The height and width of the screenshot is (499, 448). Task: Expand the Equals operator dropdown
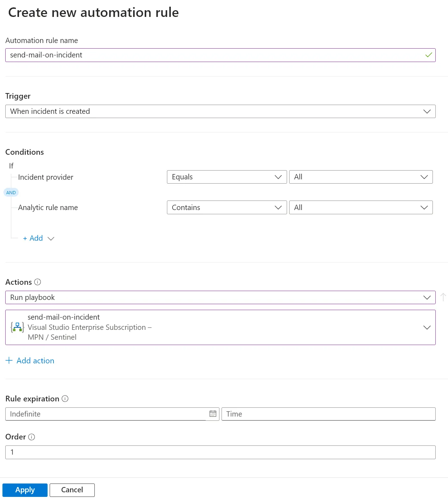[x=226, y=177]
